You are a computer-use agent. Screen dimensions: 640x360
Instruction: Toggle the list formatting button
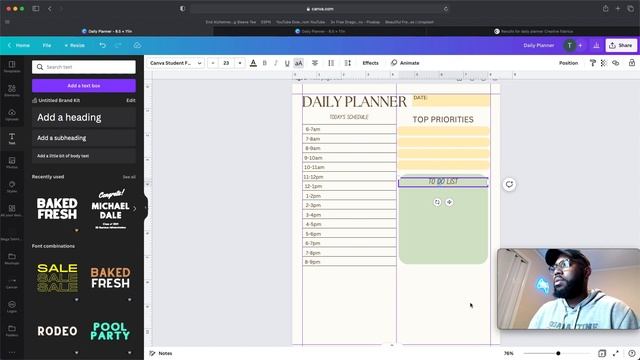point(331,63)
